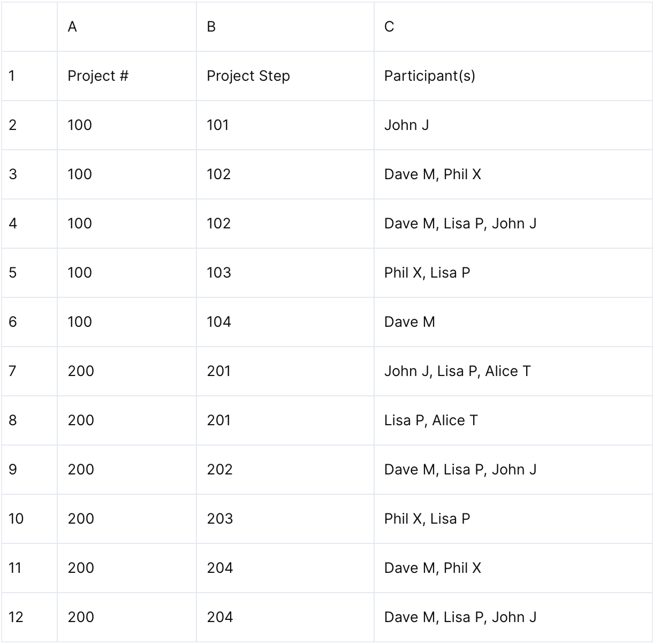The width and height of the screenshot is (653, 644).
Task: Select the participant cell containing only "Dave M"
Action: point(513,322)
